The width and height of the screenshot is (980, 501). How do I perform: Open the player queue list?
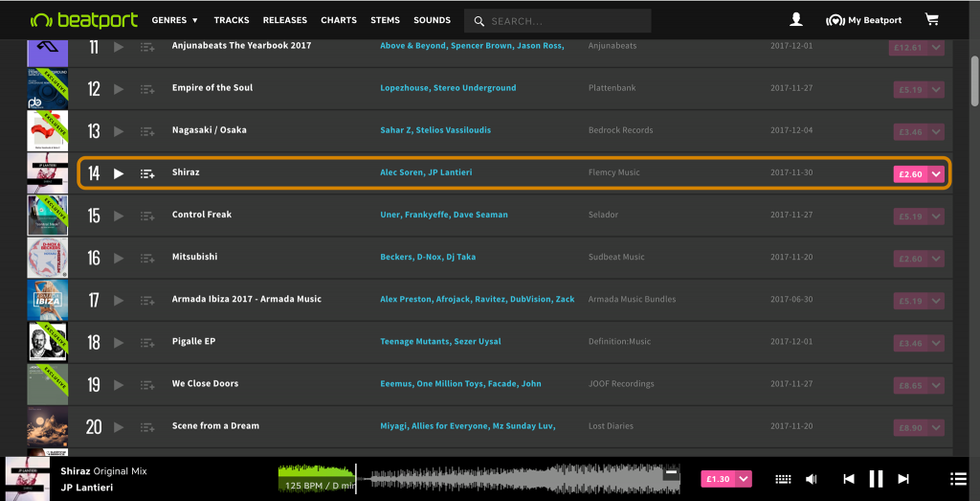pos(958,479)
